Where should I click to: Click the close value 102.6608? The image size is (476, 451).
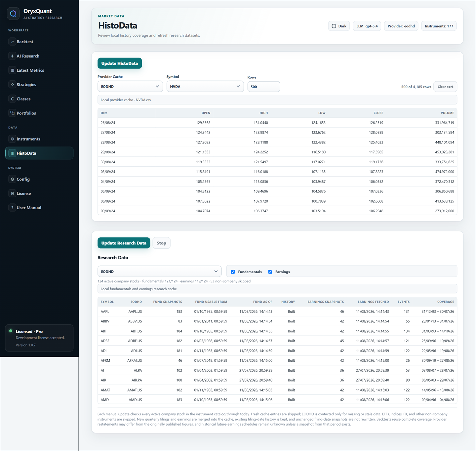coord(376,201)
